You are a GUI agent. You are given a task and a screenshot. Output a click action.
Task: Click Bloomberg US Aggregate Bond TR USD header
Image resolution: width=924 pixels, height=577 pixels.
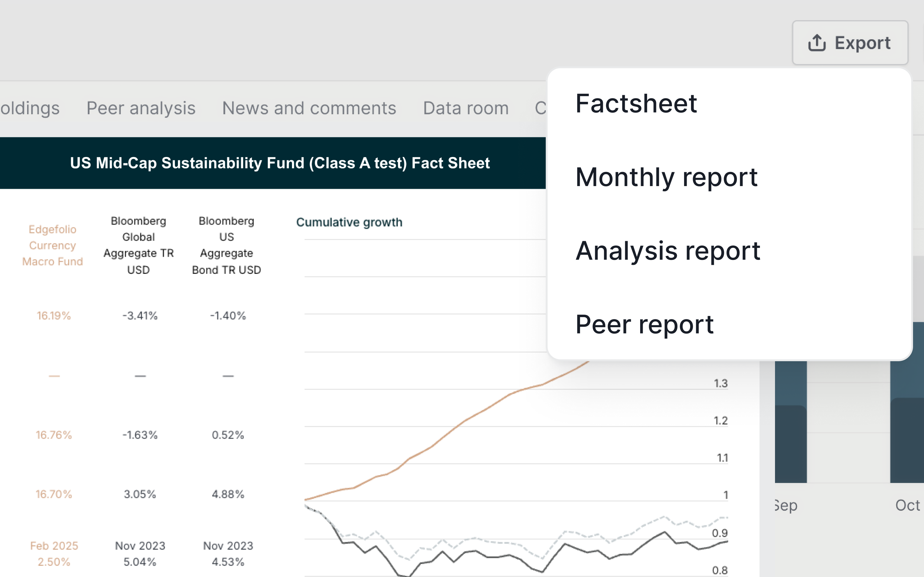226,246
